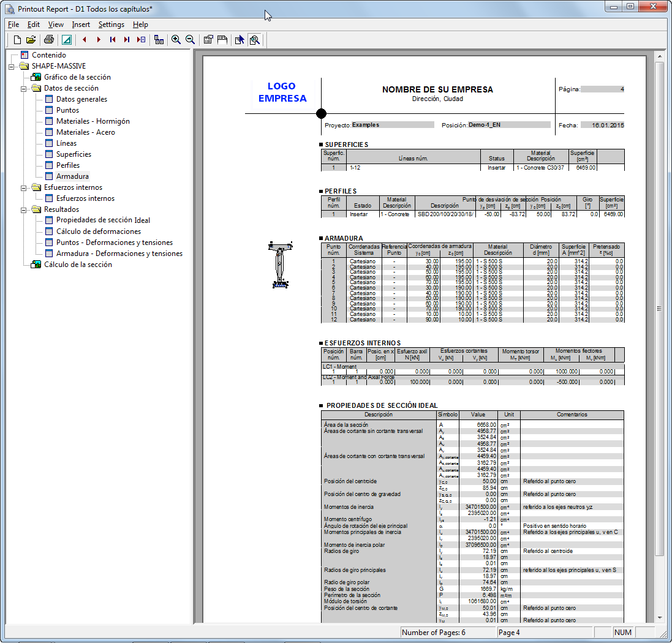
Task: Open the report settings properties icon
Action: point(208,40)
